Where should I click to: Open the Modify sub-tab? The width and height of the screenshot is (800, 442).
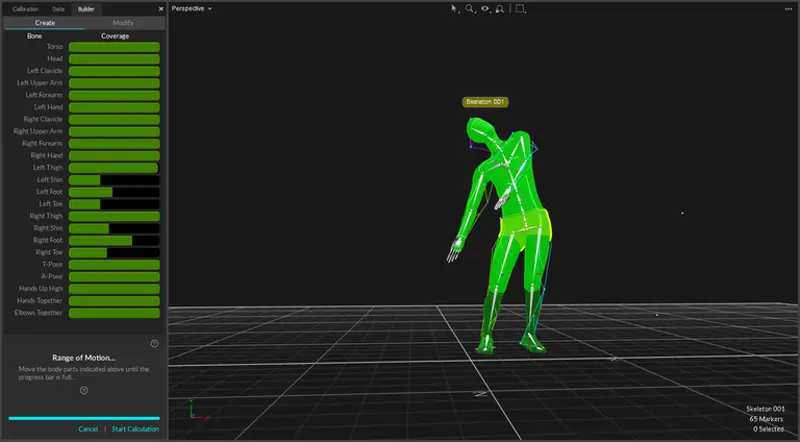pos(123,22)
